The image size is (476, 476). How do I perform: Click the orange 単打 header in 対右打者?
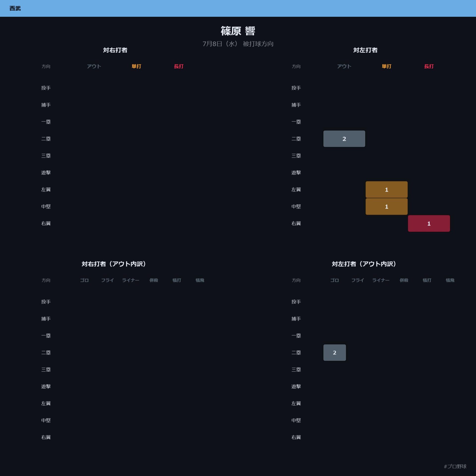[136, 66]
